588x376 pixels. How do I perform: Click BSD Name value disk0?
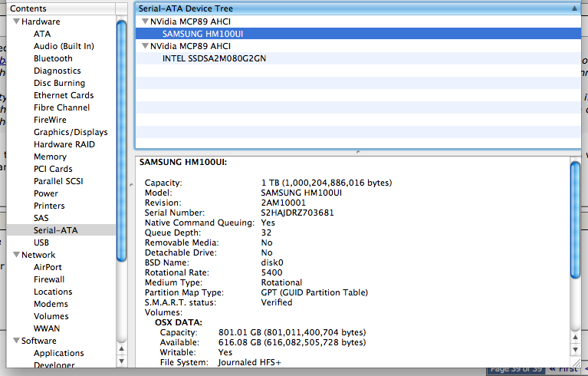pos(272,262)
